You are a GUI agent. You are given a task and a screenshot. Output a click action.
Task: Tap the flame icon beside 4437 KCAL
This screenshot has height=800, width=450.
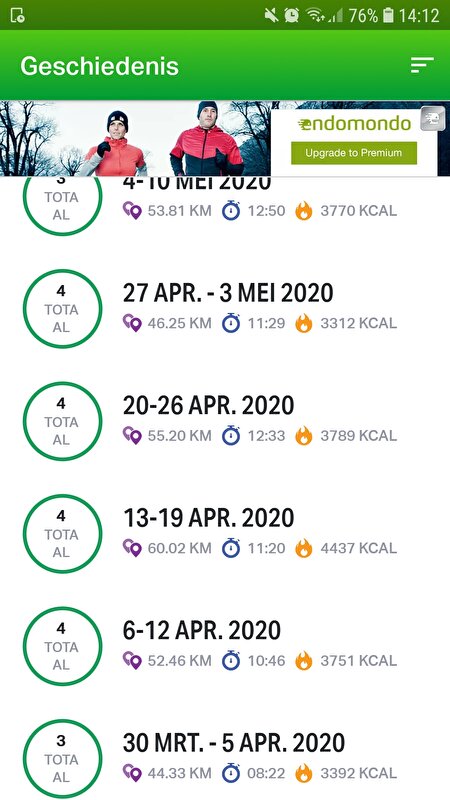click(x=304, y=548)
